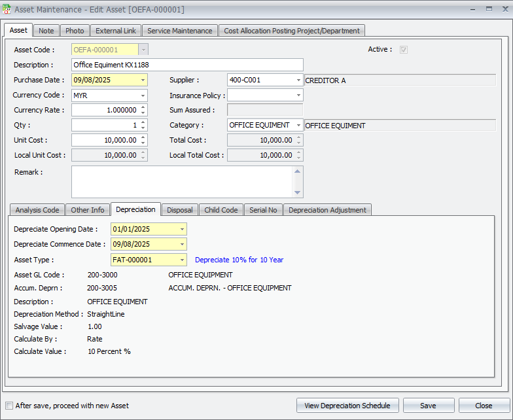Click into the Description field
This screenshot has width=513, height=420.
[187, 65]
